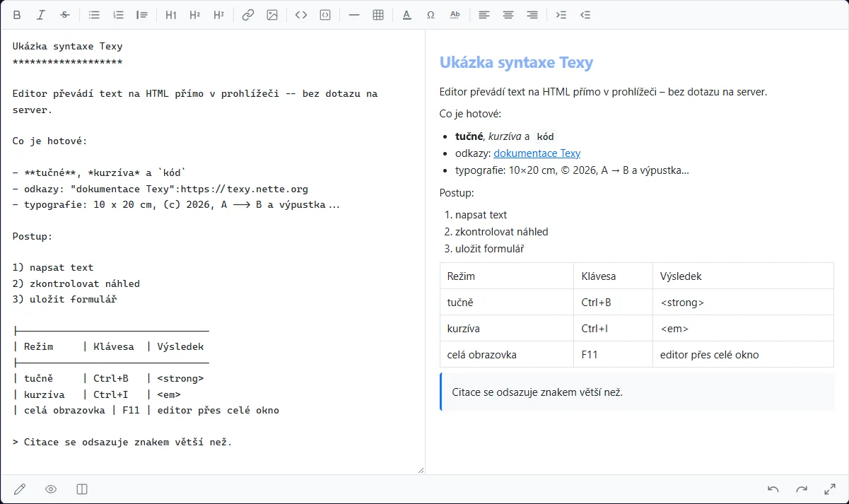The image size is (849, 504).
Task: Open the special symbol (omega) picker
Action: [x=431, y=15]
